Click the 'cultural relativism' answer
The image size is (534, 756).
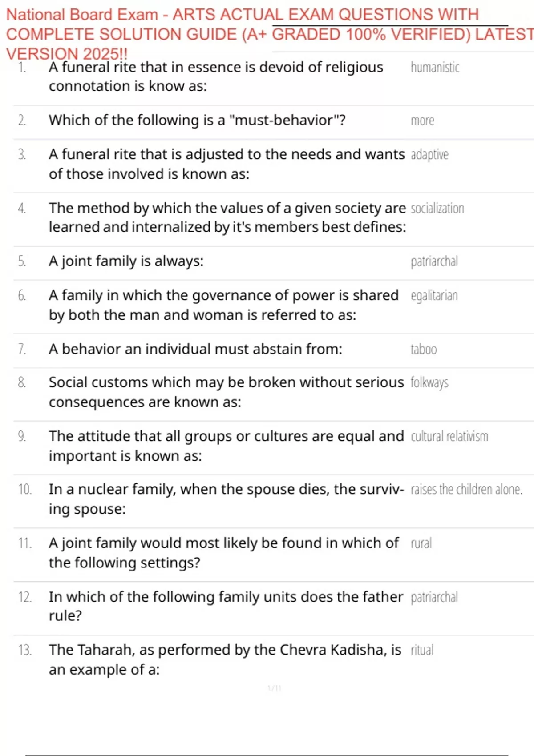pos(449,436)
